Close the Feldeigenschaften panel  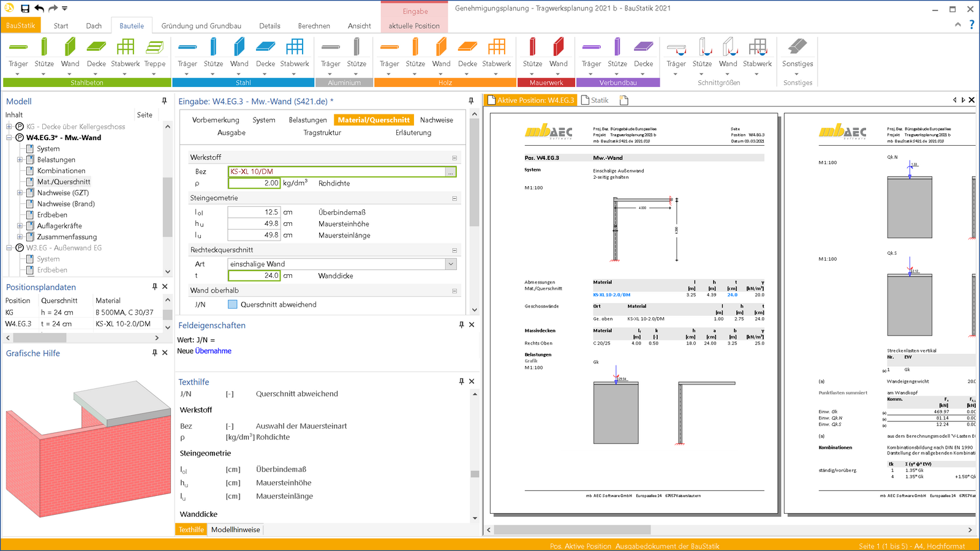coord(472,325)
